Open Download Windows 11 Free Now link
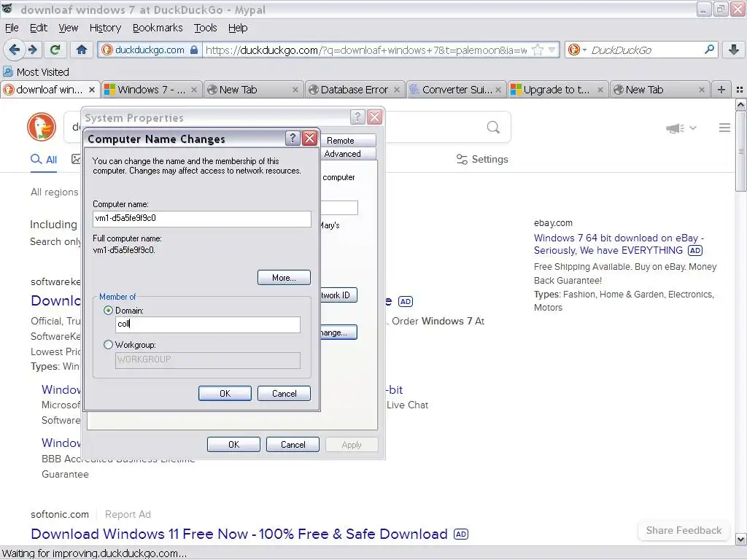Image resolution: width=747 pixels, height=560 pixels. [x=239, y=534]
